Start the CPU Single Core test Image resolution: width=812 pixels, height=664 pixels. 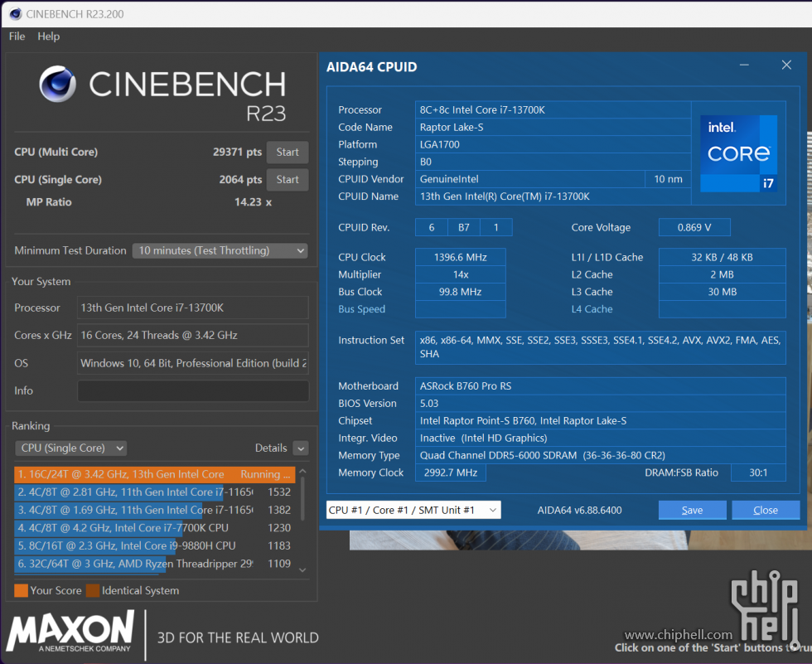pos(288,180)
